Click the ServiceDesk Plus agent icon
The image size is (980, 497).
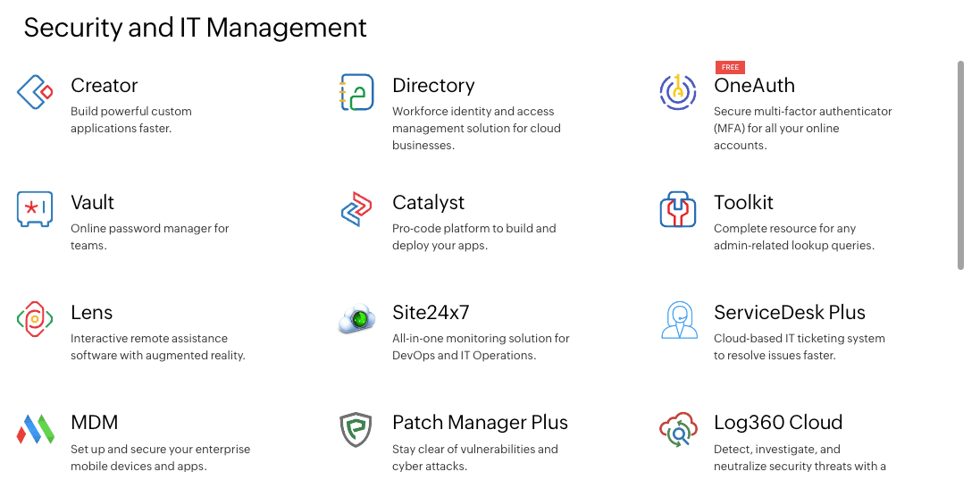(x=679, y=319)
